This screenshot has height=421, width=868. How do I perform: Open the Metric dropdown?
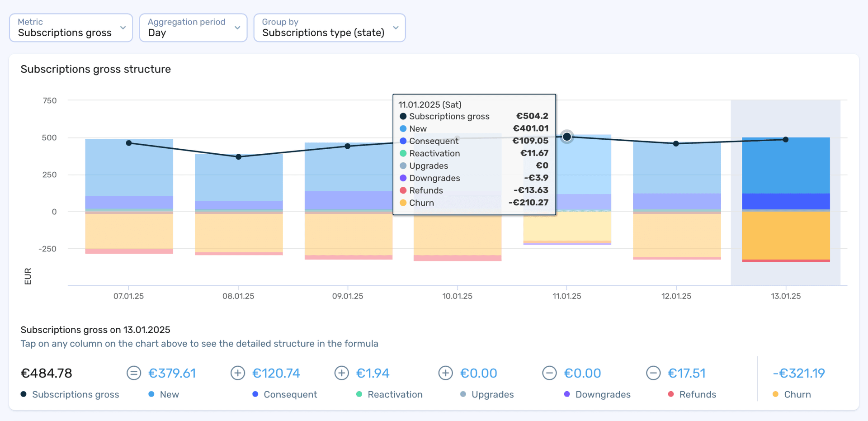click(x=71, y=28)
